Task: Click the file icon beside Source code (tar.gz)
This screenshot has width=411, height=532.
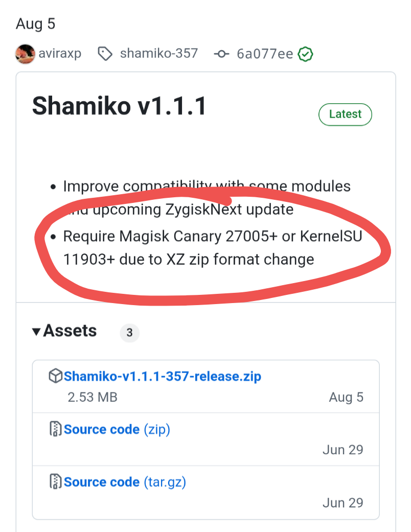Action: coord(55,482)
